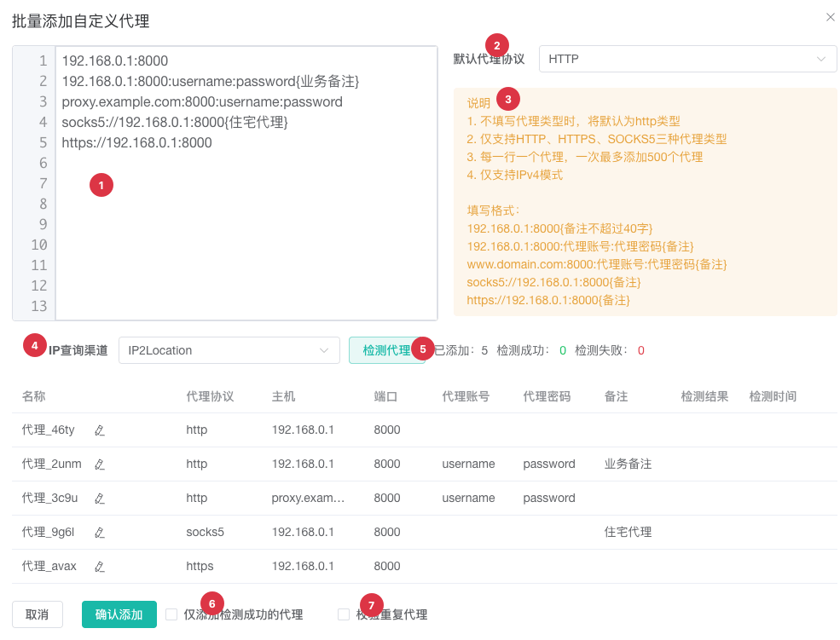
Task: Click format example www.domain.com:8000 line
Action: point(596,264)
